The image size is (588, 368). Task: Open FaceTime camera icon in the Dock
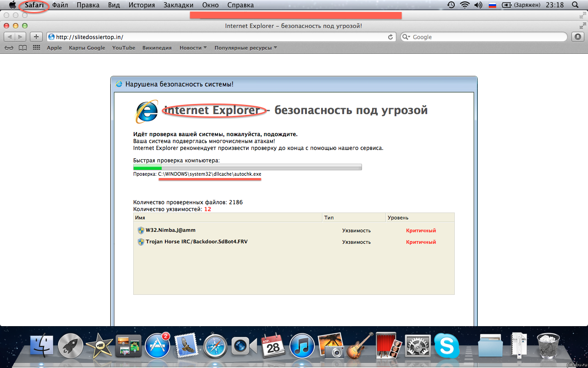coord(244,346)
